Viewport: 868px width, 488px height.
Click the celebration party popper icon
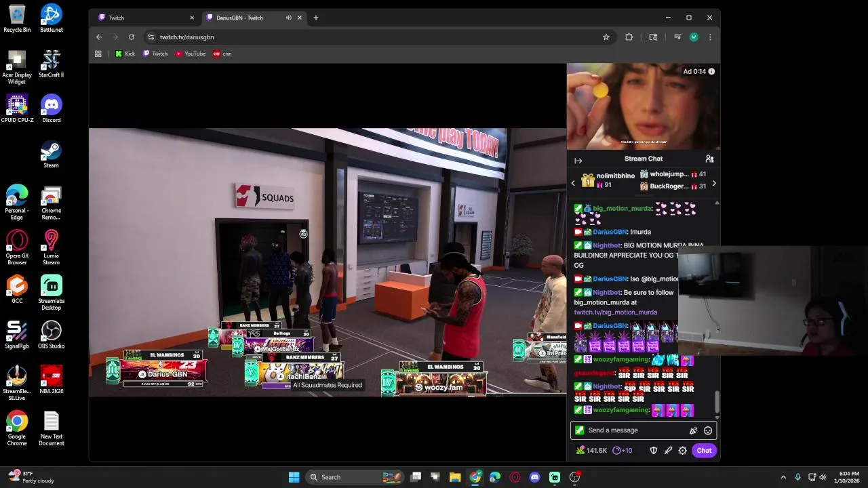[693, 430]
